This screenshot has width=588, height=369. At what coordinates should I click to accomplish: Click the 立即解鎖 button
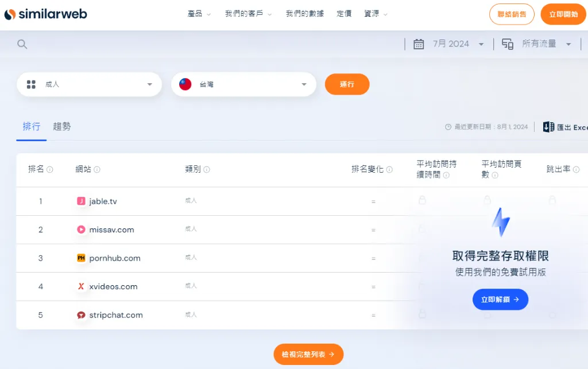tap(500, 299)
